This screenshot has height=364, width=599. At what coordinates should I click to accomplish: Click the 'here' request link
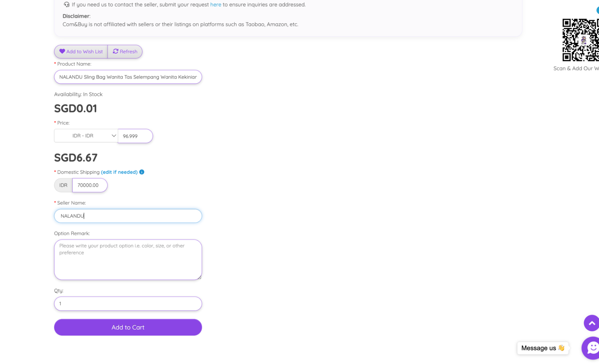click(x=215, y=4)
